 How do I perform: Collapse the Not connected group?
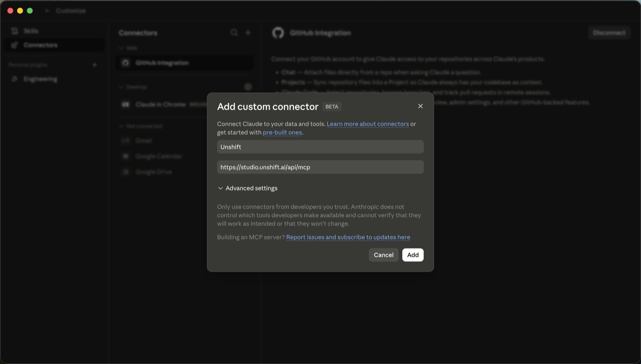(x=141, y=126)
